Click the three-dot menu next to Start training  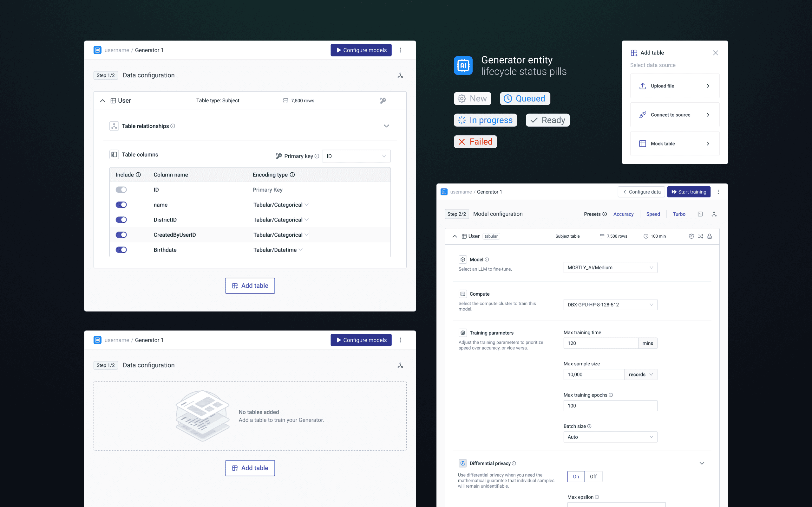(718, 192)
